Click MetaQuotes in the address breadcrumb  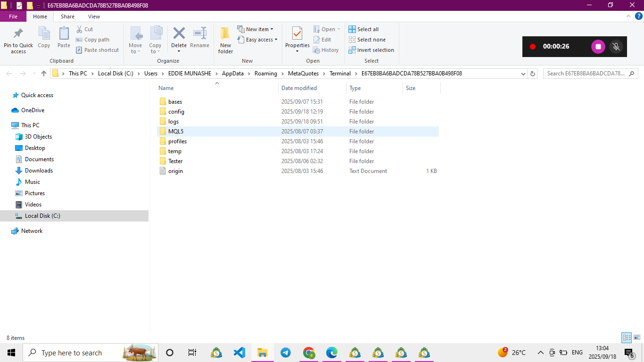303,74
